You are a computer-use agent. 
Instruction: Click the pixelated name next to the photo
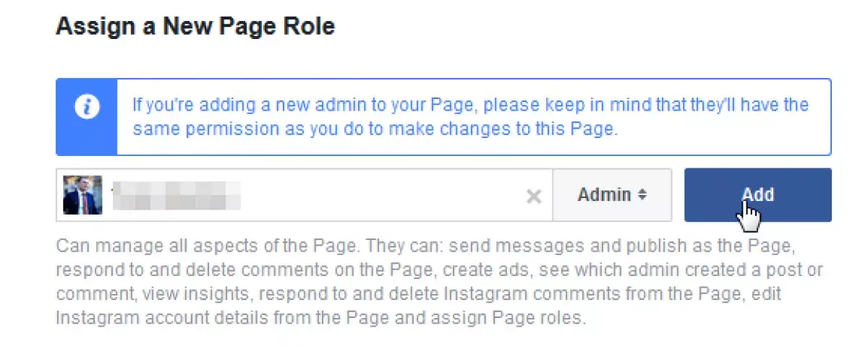pos(176,196)
